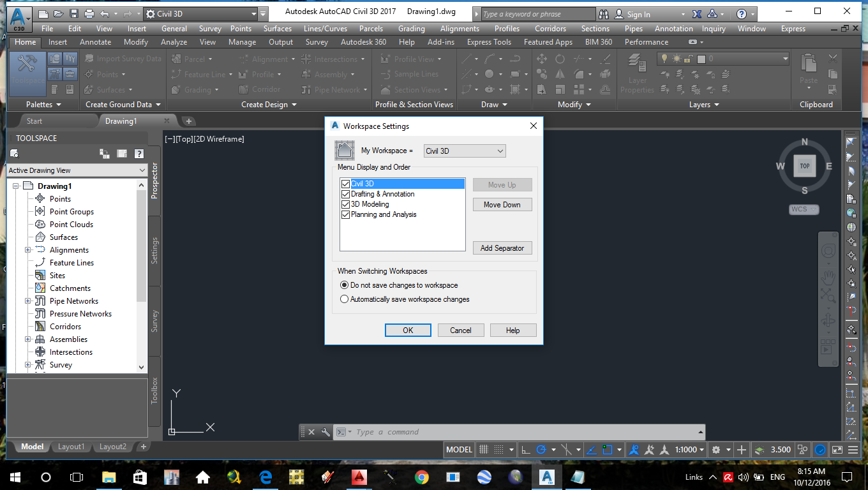
Task: Open the WCS dropdown below the ViewCube
Action: pos(804,209)
